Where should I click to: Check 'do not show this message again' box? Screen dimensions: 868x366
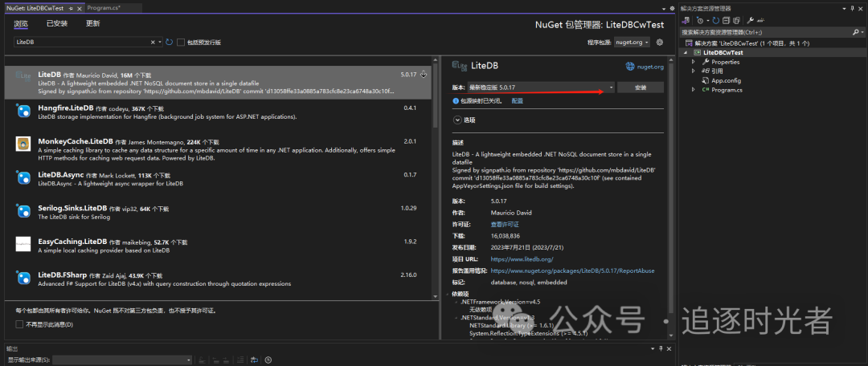(19, 324)
